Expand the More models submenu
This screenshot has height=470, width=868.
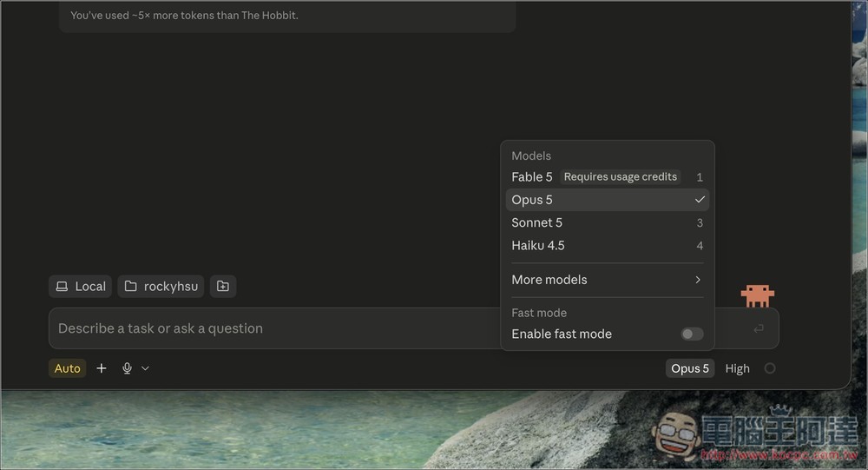click(x=608, y=280)
